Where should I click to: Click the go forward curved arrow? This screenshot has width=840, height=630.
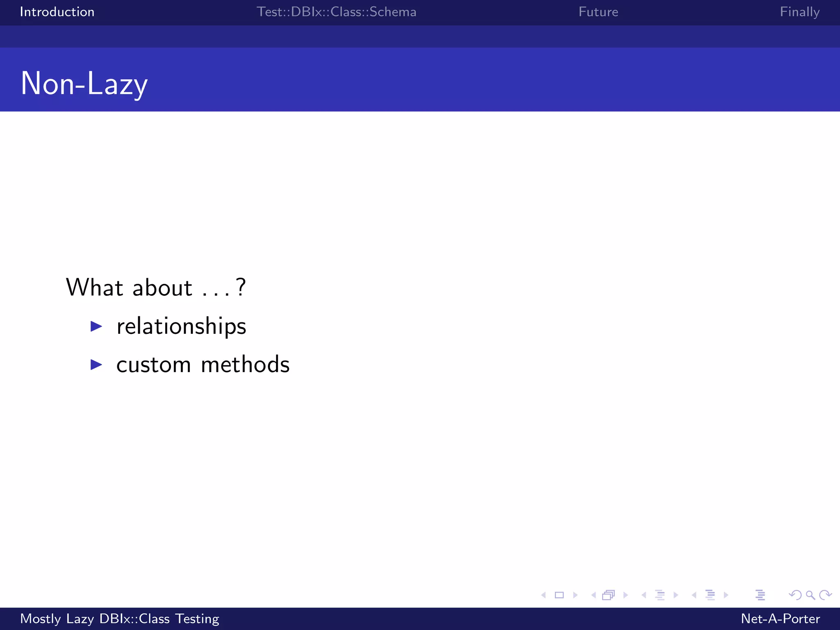tap(825, 595)
